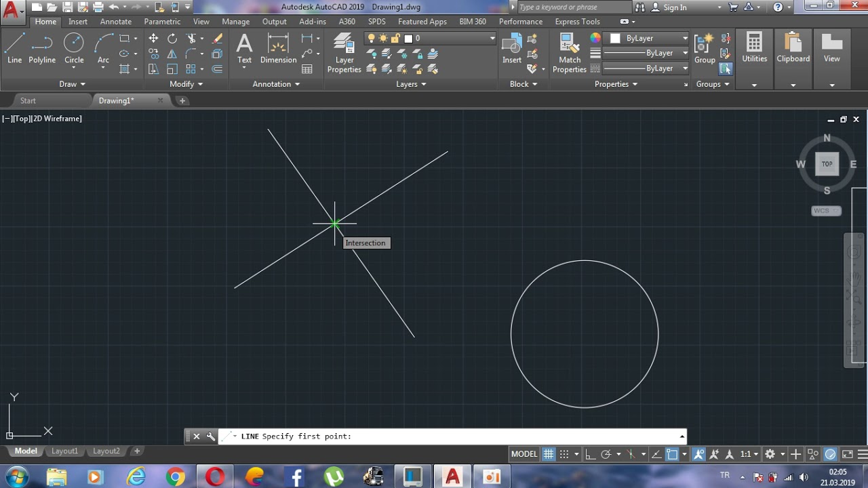Expand the Annotation panel
This screenshot has height=488, width=868.
tap(276, 84)
